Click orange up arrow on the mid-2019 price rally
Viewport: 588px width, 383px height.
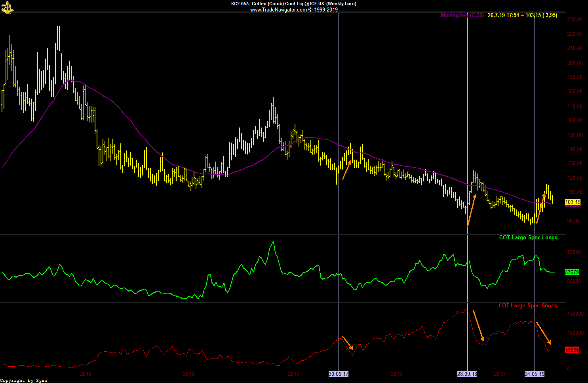click(x=541, y=208)
